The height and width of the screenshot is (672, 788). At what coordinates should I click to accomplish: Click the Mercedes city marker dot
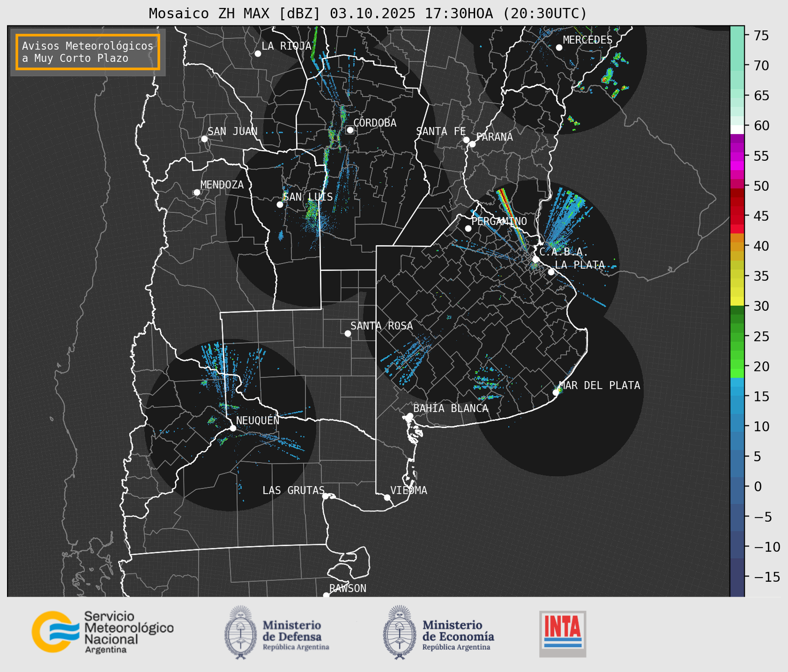(559, 48)
